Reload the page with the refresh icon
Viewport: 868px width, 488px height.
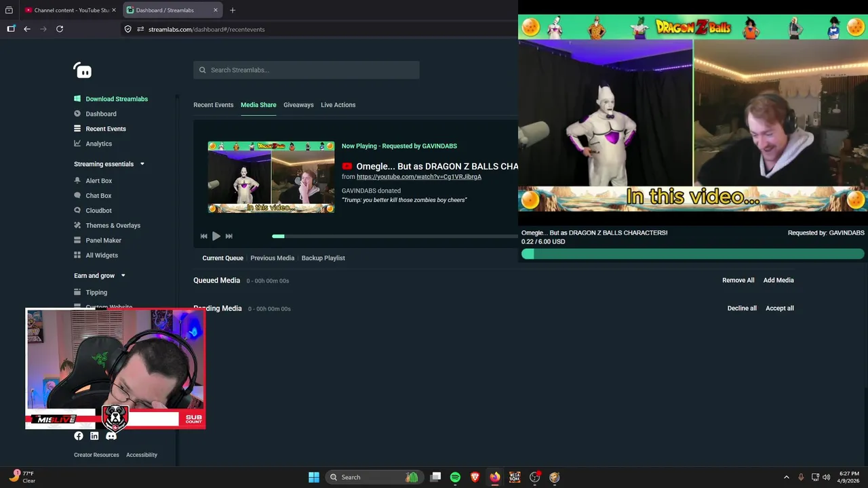click(x=60, y=29)
